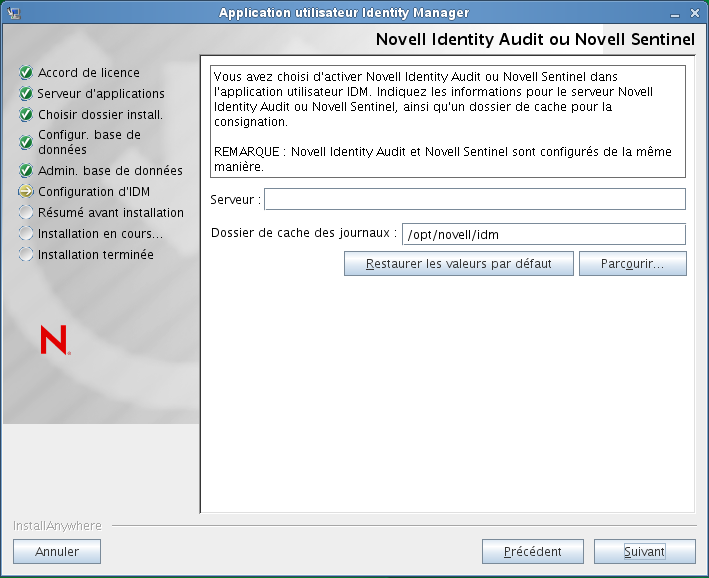
Task: Click the empty circle beside Installation en cours...
Action: 26,233
